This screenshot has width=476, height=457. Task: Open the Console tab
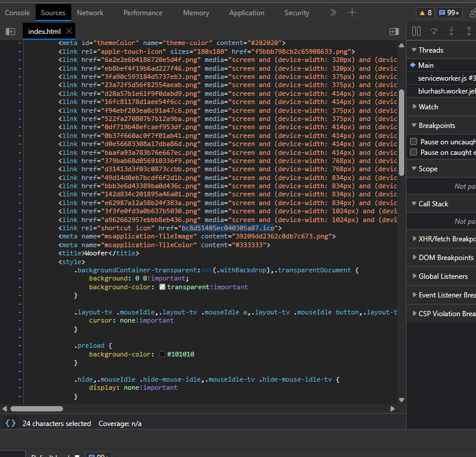click(x=18, y=12)
